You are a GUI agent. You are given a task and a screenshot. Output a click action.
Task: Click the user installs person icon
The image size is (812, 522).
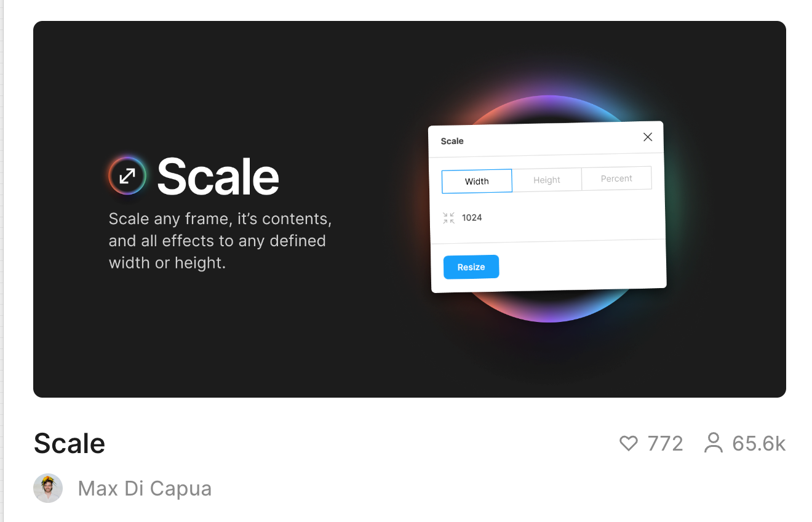[714, 443]
